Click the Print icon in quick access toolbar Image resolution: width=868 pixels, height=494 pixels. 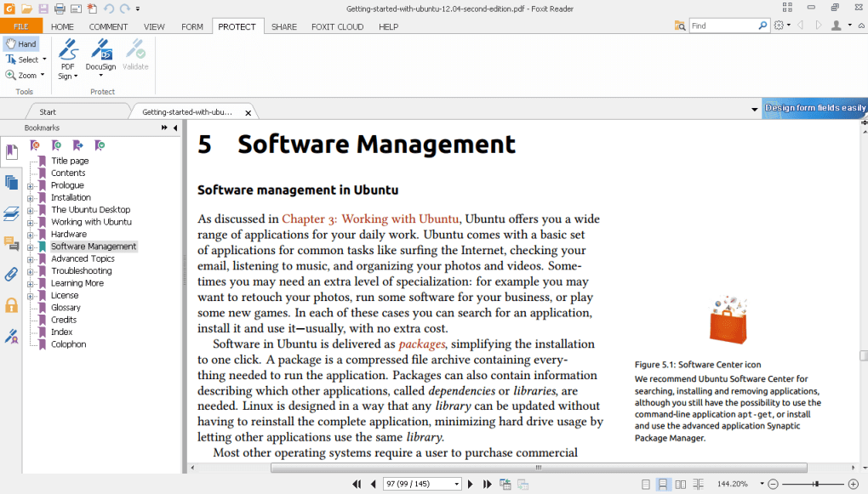tap(59, 8)
